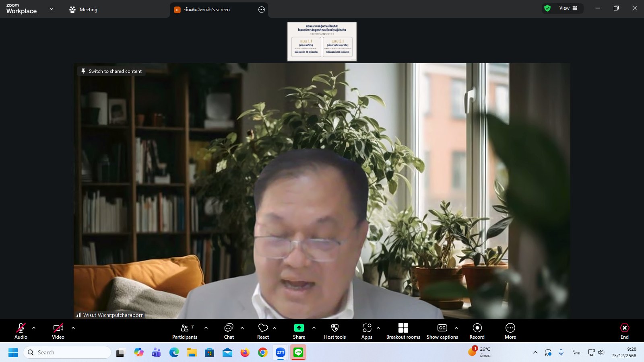Expand audio settings arrow next to Audio
This screenshot has width=644, height=362.
click(34, 328)
